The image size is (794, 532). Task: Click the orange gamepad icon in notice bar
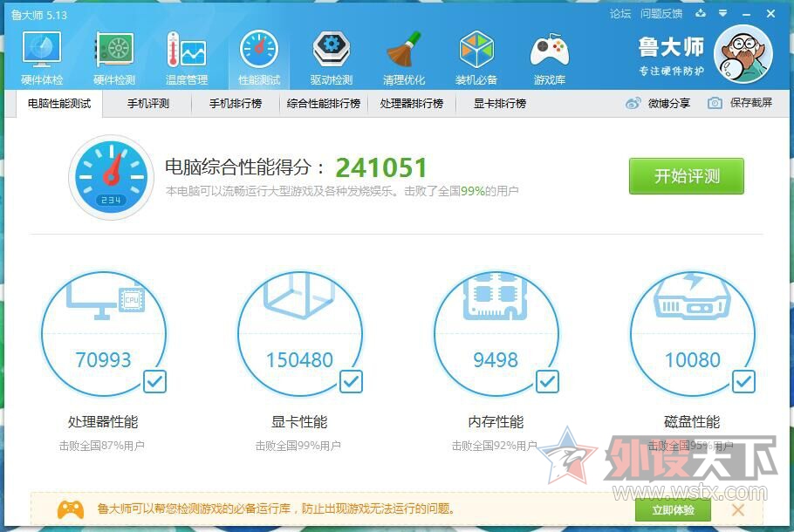(x=71, y=509)
